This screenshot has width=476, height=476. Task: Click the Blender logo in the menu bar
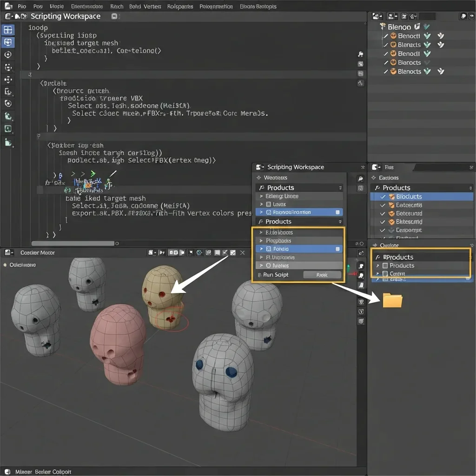click(9, 7)
